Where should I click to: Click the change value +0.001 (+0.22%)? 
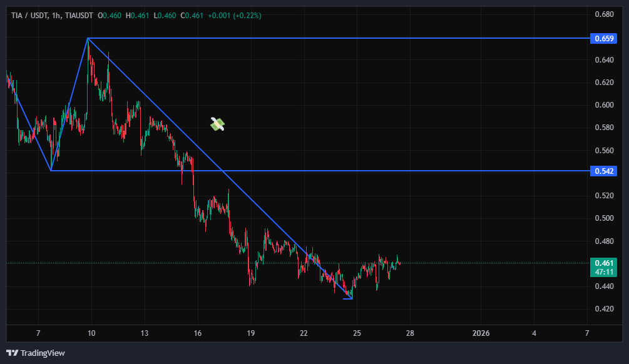235,16
